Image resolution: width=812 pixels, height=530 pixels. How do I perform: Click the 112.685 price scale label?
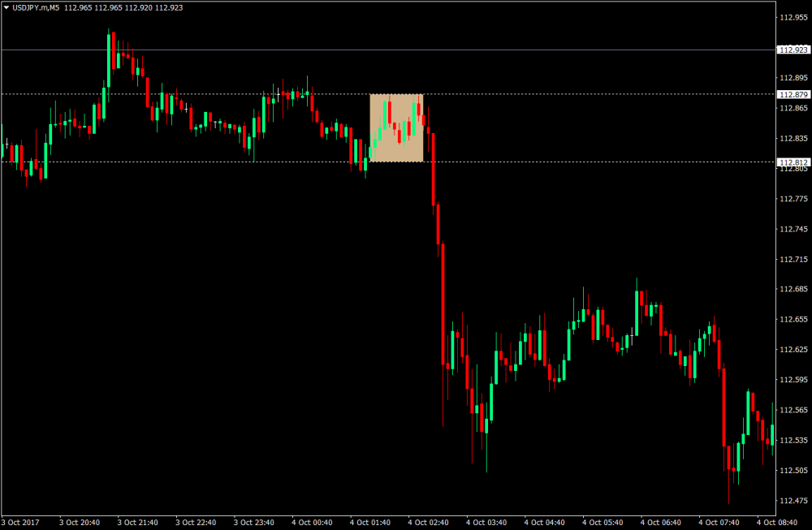793,289
